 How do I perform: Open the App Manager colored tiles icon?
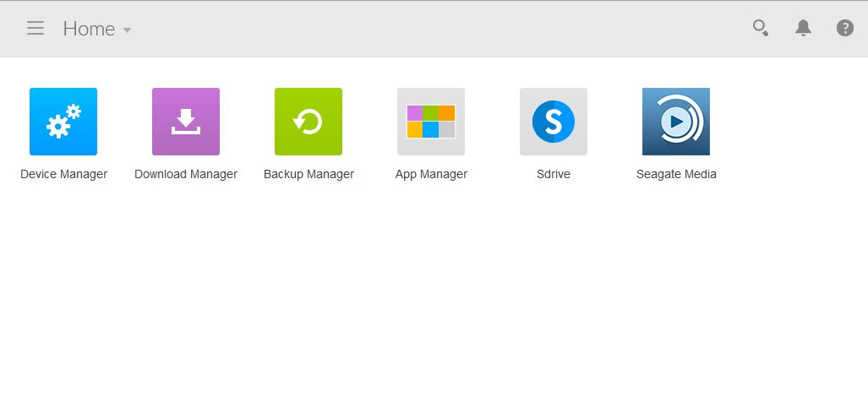tap(431, 122)
